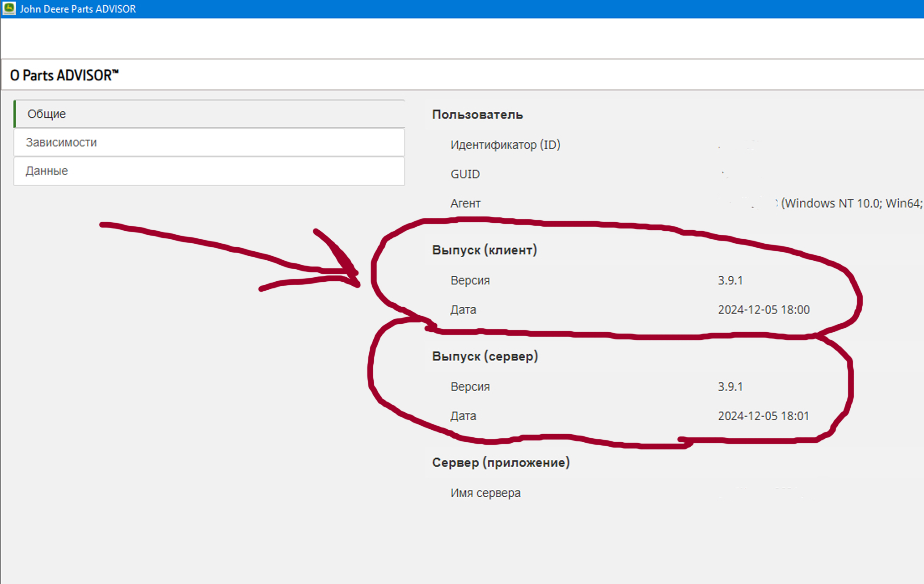Click the GUID row label

(465, 174)
